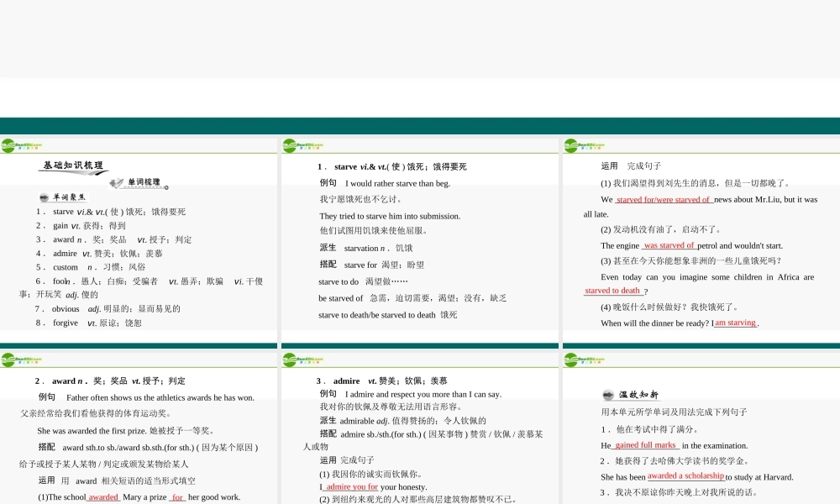Click 'Father often shows us the athletics awards'

[x=160, y=397]
